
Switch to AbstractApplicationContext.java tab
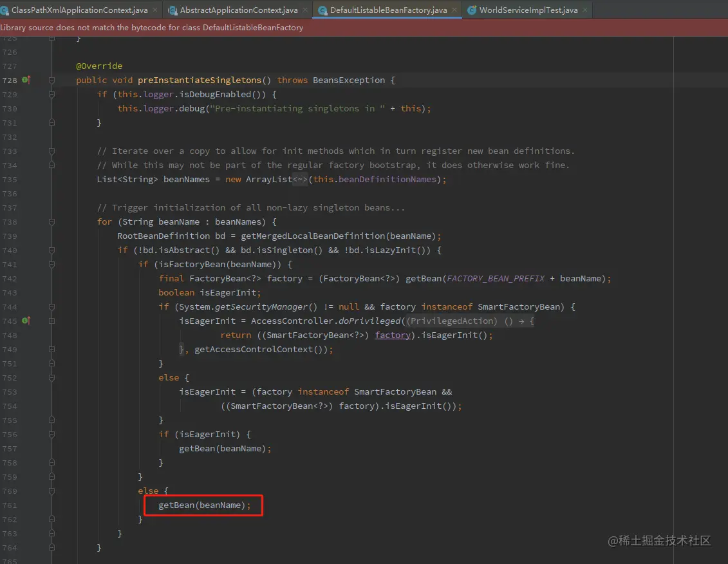click(239, 10)
